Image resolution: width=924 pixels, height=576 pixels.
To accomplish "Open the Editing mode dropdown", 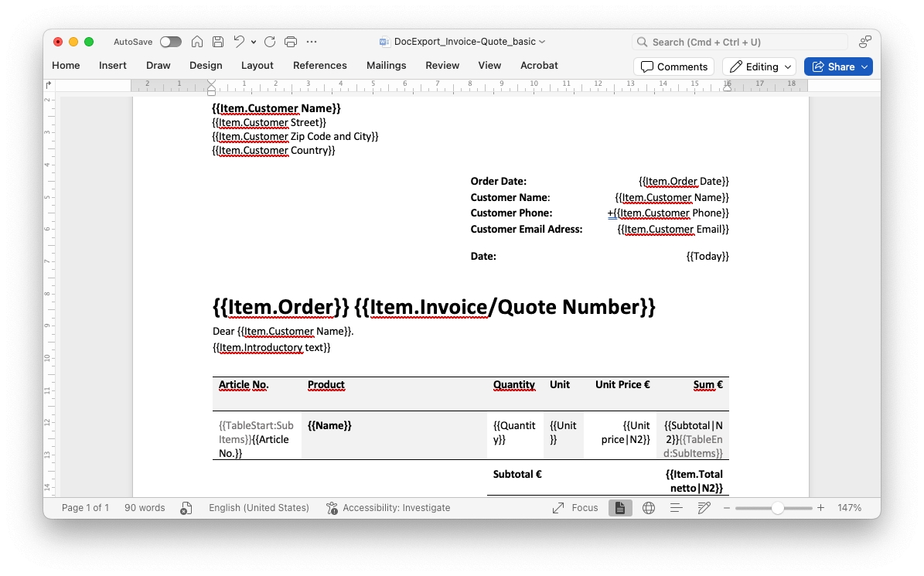I will (759, 66).
